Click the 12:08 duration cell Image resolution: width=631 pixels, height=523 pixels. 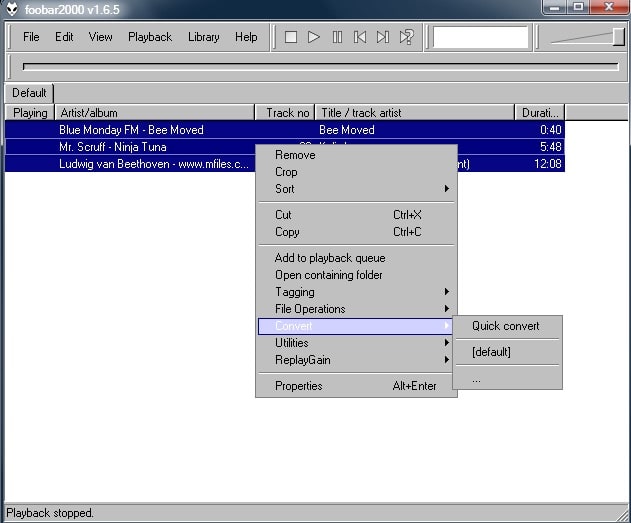(547, 164)
